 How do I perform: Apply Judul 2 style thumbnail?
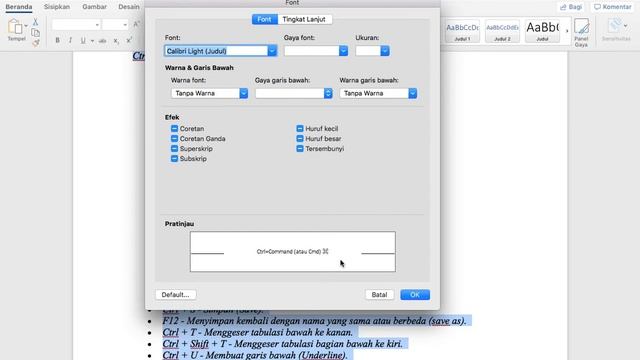(502, 31)
